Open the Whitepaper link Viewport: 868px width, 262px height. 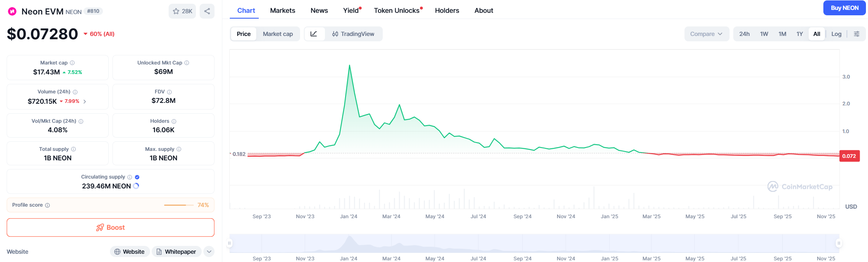click(x=176, y=252)
